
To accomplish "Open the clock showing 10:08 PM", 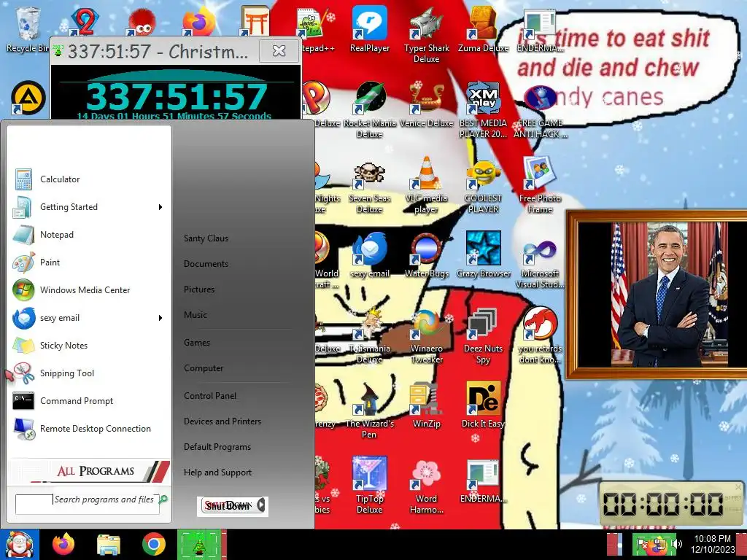I will pos(713,544).
